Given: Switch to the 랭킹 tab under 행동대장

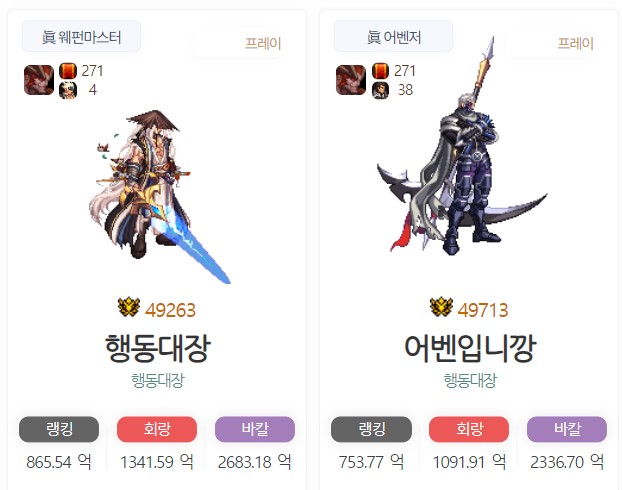Looking at the screenshot, I should (59, 429).
